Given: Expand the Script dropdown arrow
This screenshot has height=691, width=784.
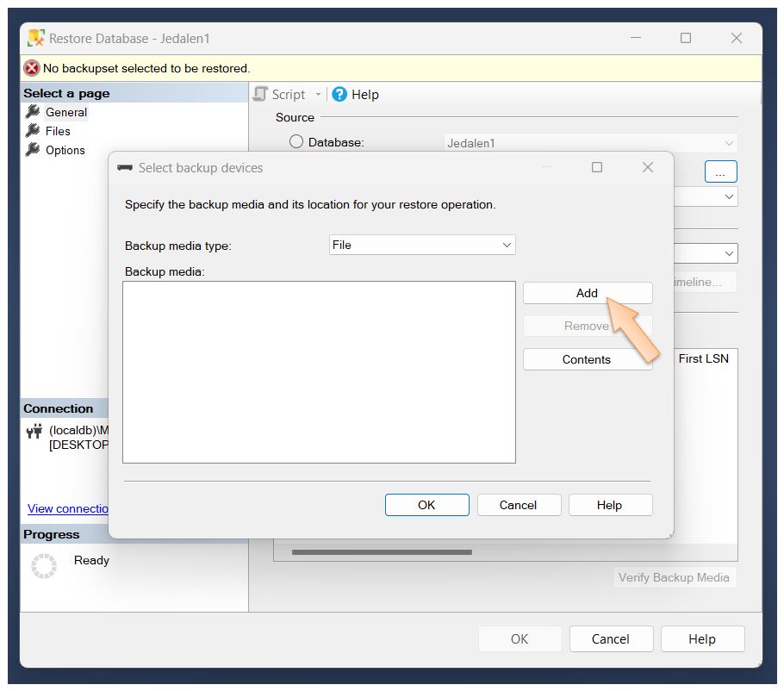Looking at the screenshot, I should 318,95.
